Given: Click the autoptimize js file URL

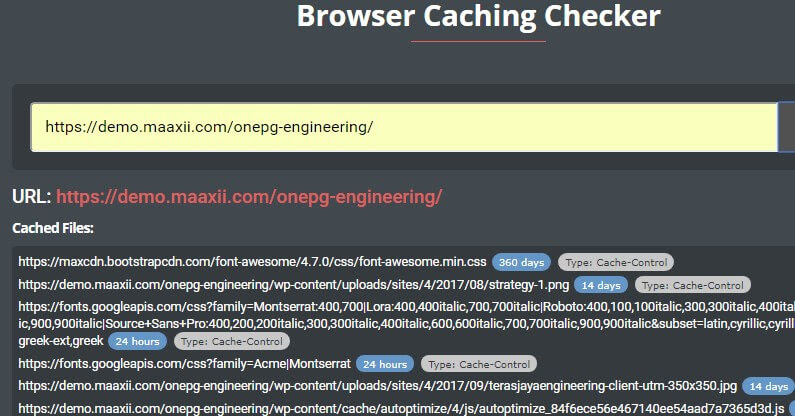Looking at the screenshot, I should point(401,408).
